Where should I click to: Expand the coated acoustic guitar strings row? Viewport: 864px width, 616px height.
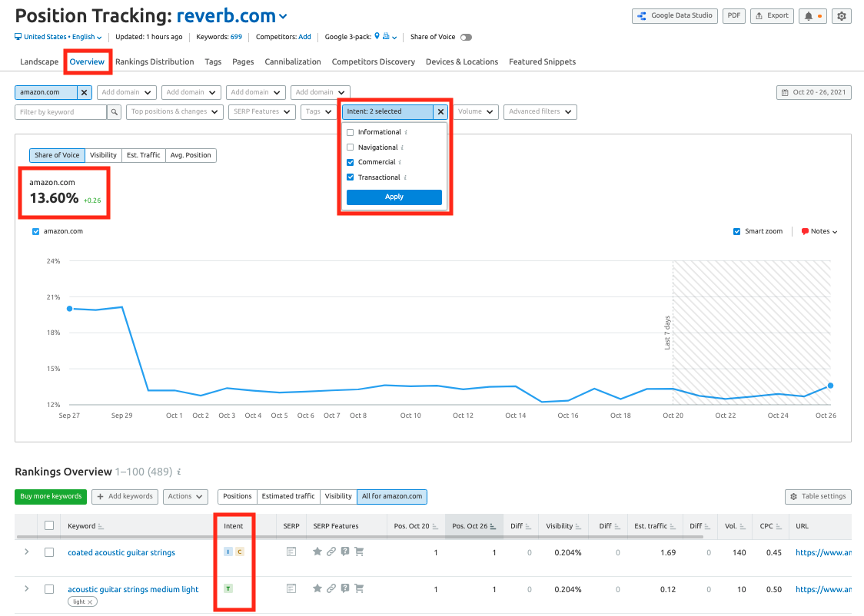tap(27, 551)
